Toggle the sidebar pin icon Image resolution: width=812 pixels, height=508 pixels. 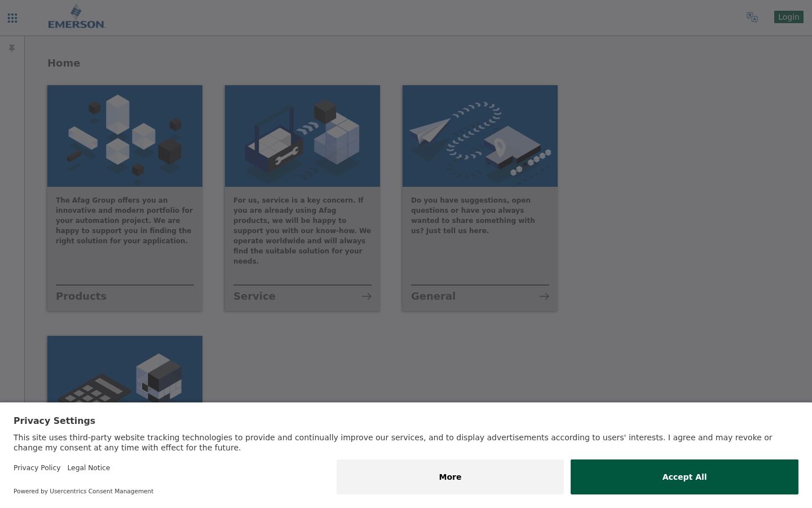[x=12, y=49]
